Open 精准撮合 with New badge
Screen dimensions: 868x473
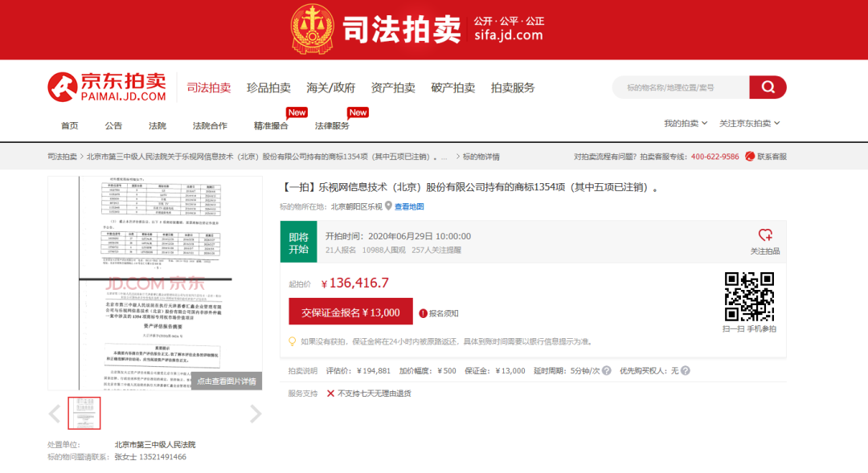pyautogui.click(x=272, y=125)
